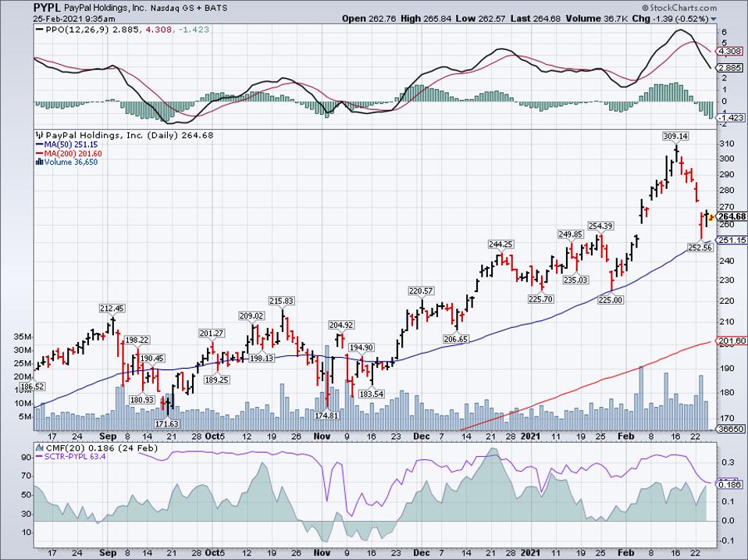Click the 309.14 peak price label
Image resolution: width=748 pixels, height=560 pixels.
675,137
